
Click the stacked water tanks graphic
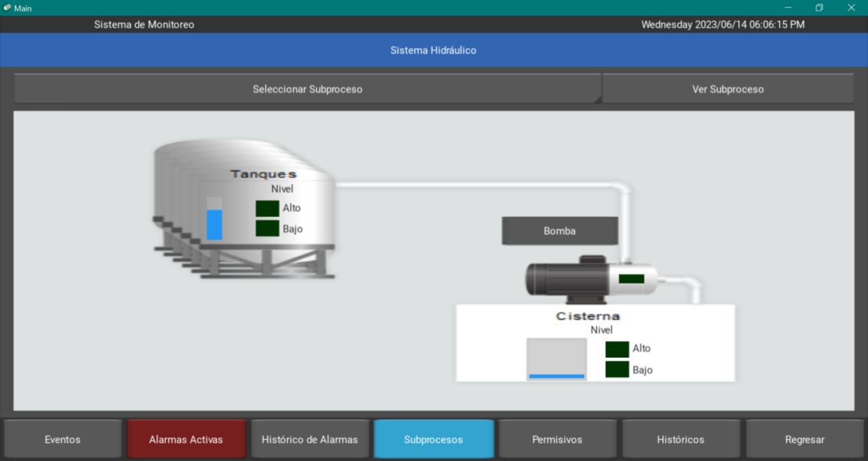(244, 209)
